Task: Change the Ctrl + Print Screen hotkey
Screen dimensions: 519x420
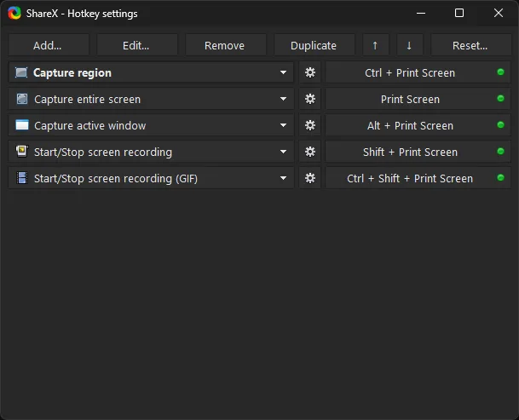Action: tap(418, 72)
